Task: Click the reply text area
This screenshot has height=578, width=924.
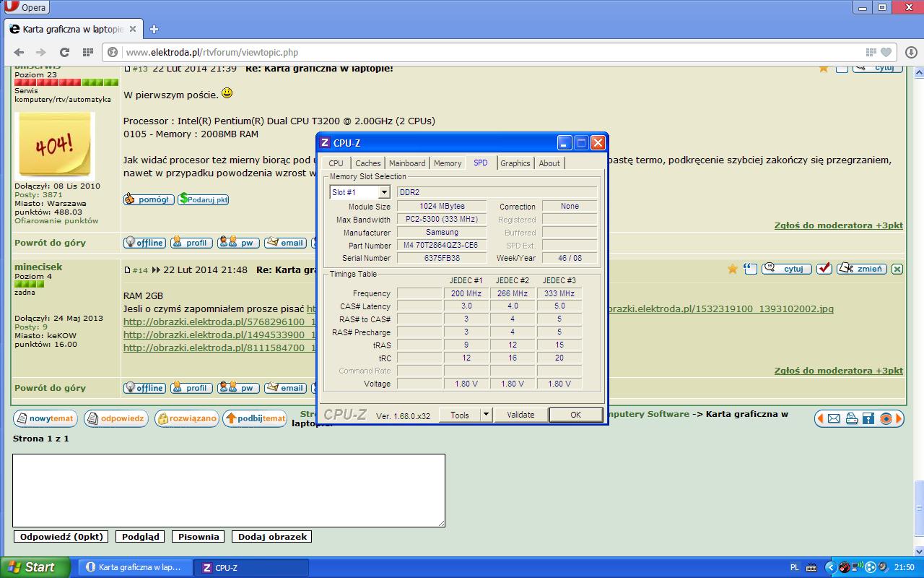Action: (x=229, y=491)
